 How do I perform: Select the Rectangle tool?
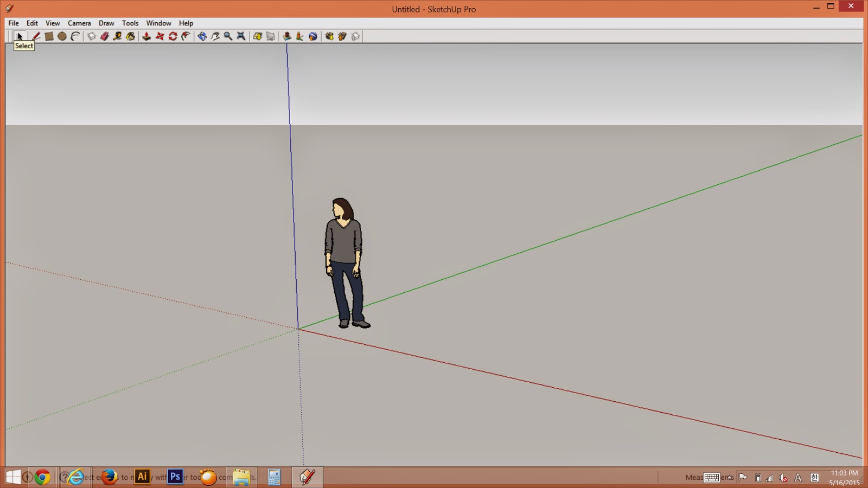pyautogui.click(x=49, y=36)
